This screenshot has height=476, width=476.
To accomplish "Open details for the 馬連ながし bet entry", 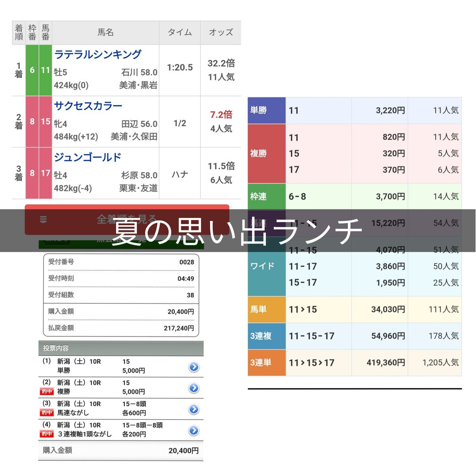I will click(x=193, y=408).
